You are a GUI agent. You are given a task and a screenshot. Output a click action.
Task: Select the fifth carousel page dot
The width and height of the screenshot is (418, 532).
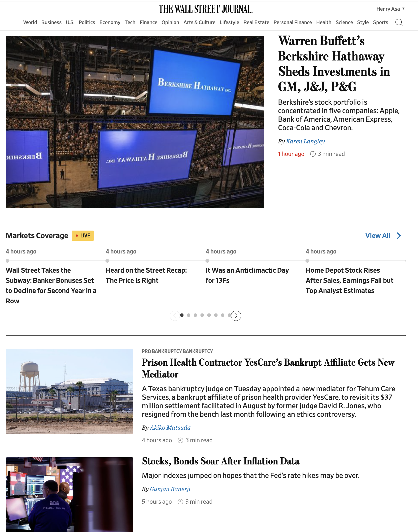click(209, 315)
